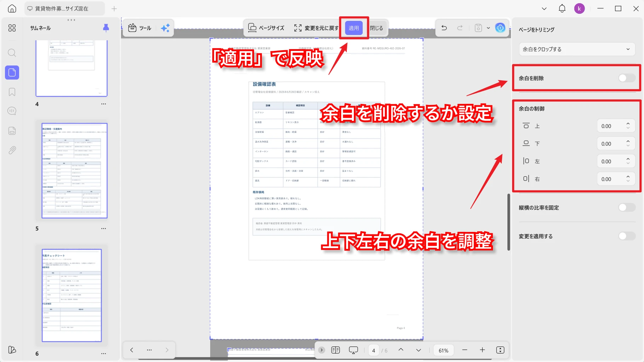Click the 61% zoom level field
The height and width of the screenshot is (362, 644).
[x=443, y=350]
